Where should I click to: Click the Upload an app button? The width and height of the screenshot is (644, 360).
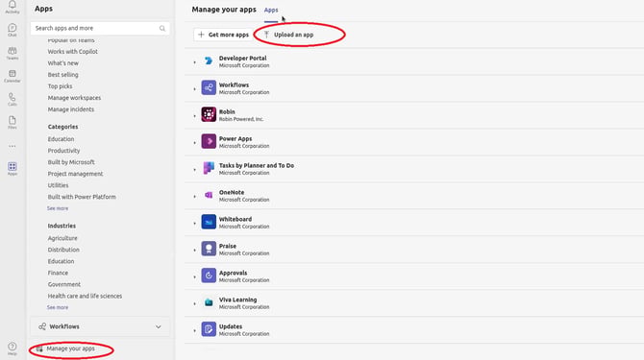click(289, 35)
